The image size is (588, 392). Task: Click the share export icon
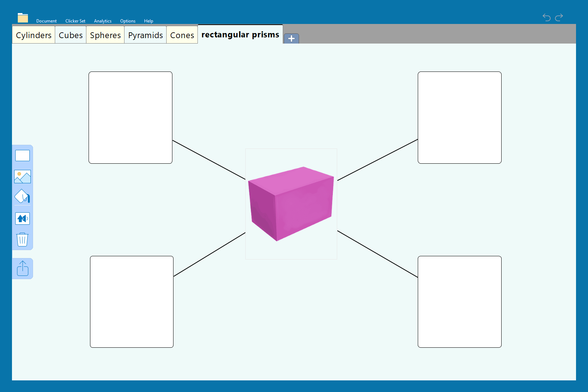(x=23, y=269)
